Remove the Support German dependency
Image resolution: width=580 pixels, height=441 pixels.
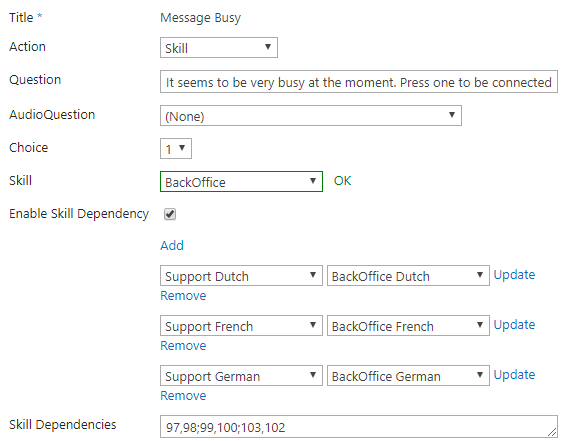click(183, 395)
